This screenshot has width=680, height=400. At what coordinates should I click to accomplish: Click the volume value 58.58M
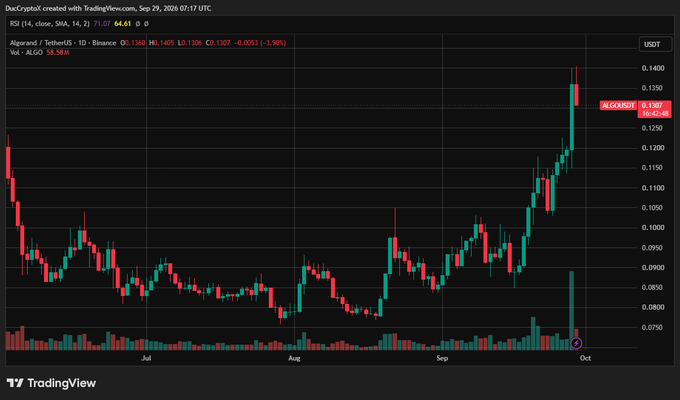[x=58, y=52]
